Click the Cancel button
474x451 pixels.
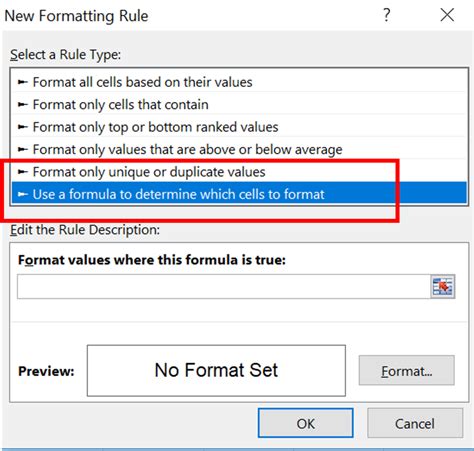point(415,423)
